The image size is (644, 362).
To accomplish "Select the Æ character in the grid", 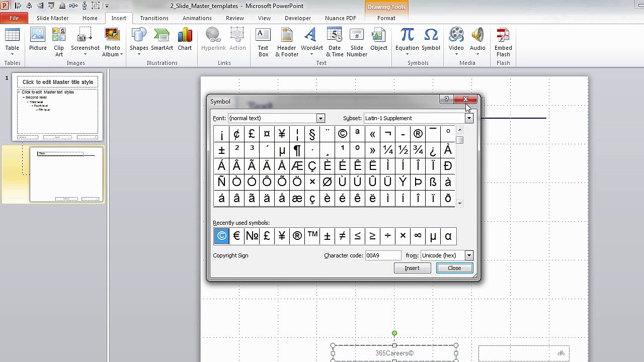I will [297, 166].
